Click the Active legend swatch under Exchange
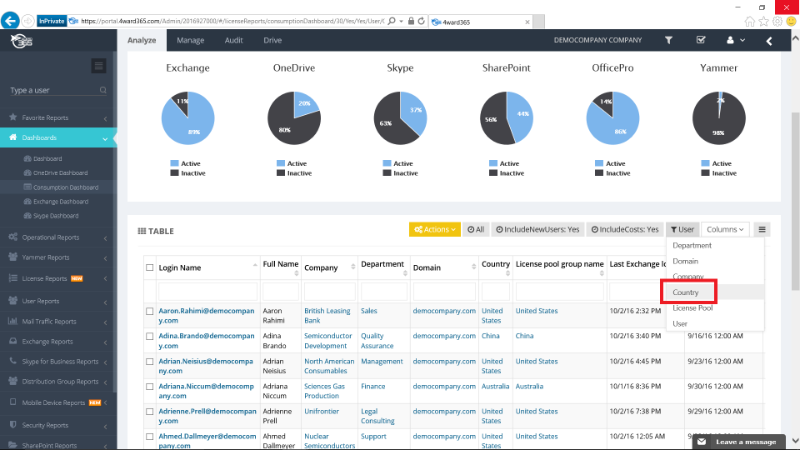This screenshot has width=800, height=450. [174, 163]
